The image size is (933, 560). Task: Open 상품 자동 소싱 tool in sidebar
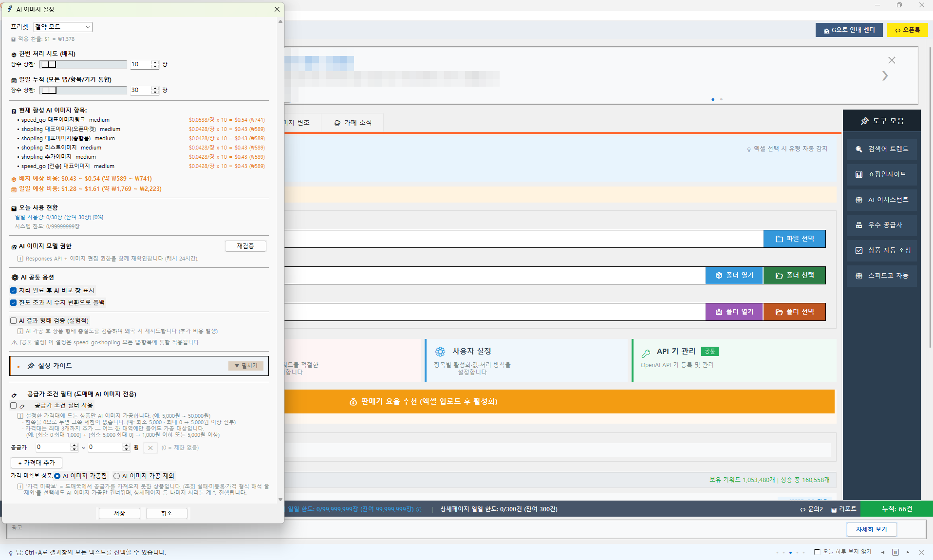click(x=881, y=250)
